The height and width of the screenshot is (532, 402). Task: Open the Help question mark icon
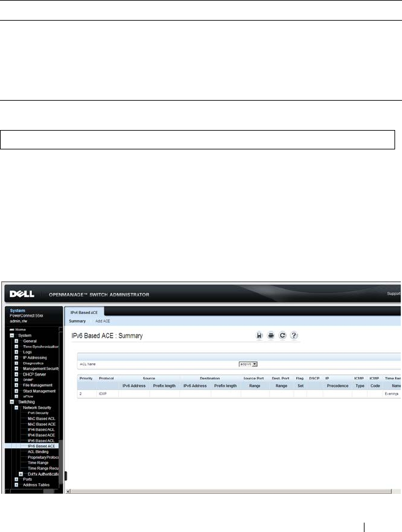click(294, 336)
